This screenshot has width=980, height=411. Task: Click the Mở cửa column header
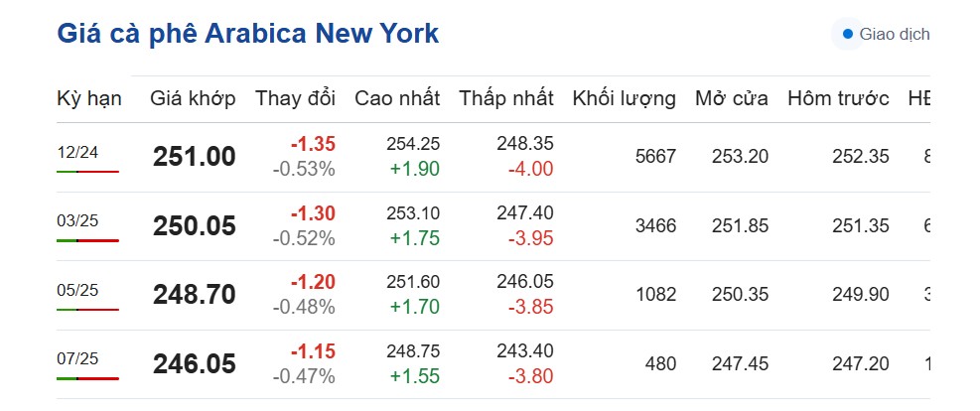coord(731,98)
